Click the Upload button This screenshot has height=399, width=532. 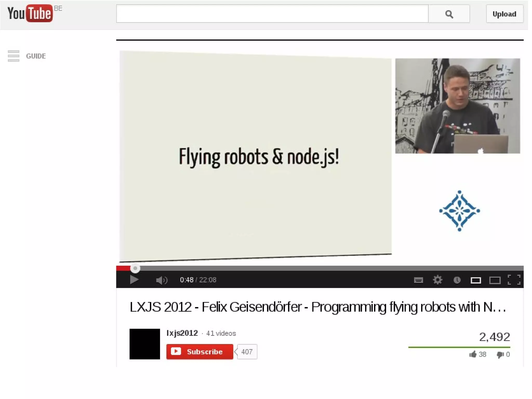point(504,14)
